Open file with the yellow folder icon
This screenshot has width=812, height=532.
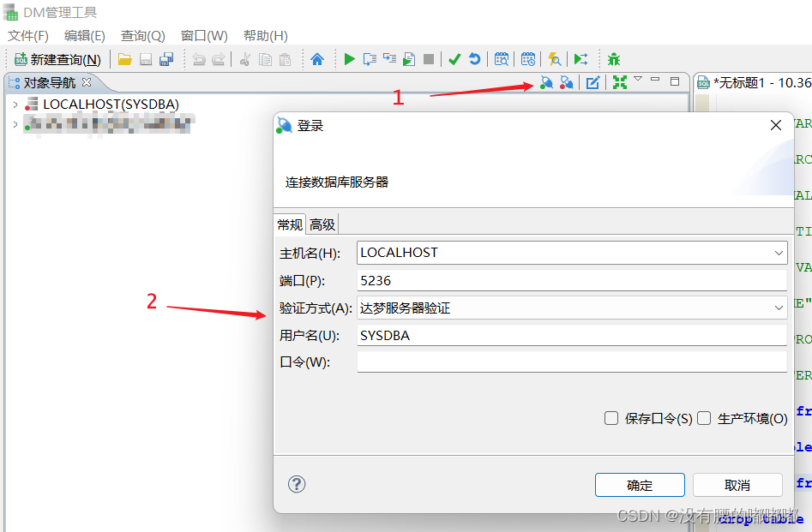tap(125, 59)
